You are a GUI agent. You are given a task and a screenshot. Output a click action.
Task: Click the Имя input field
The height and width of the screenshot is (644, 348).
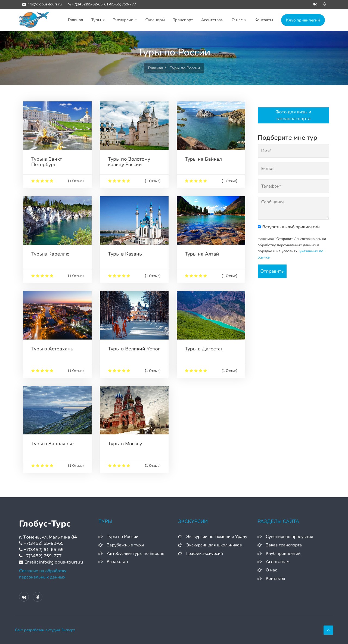point(293,151)
